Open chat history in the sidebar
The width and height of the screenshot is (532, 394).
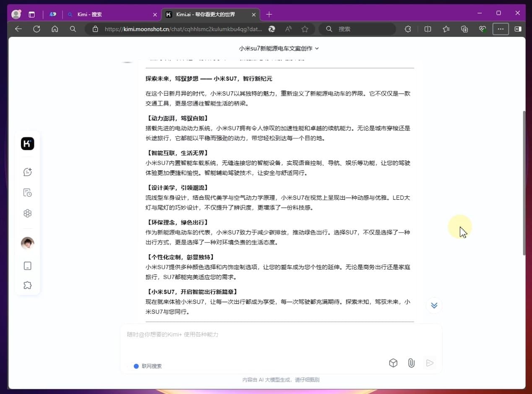[x=27, y=192]
